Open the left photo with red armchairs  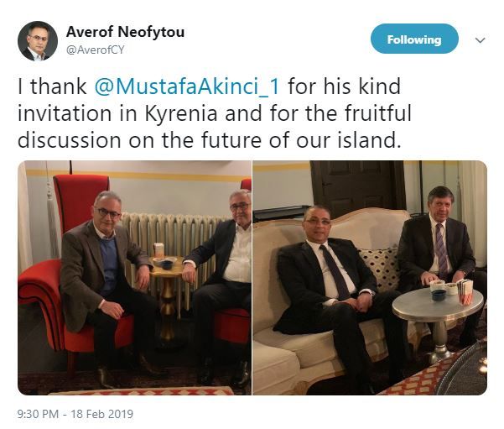tap(134, 278)
